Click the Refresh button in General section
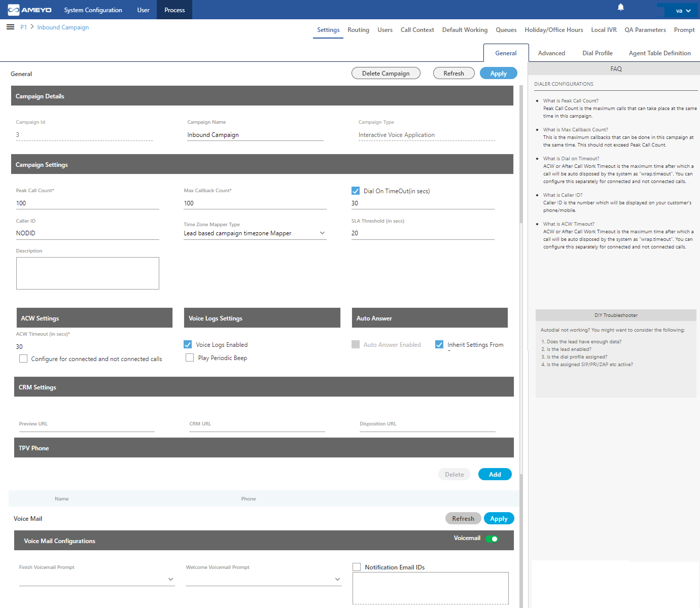 (x=453, y=73)
